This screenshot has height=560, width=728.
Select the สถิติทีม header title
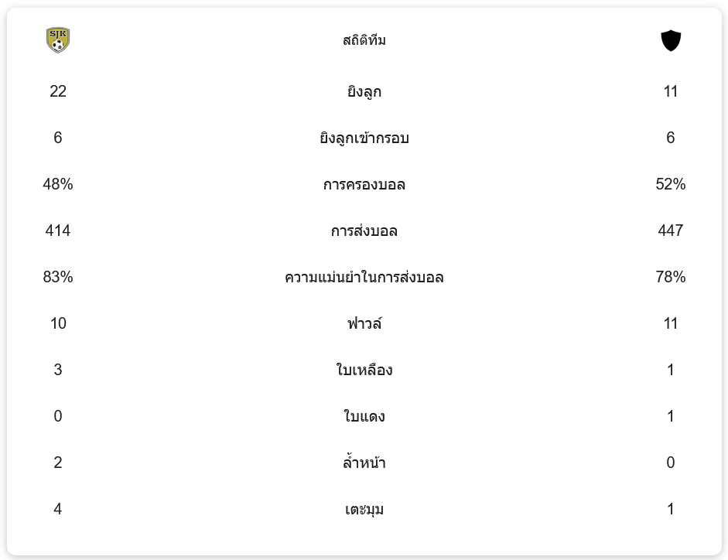pos(364,40)
